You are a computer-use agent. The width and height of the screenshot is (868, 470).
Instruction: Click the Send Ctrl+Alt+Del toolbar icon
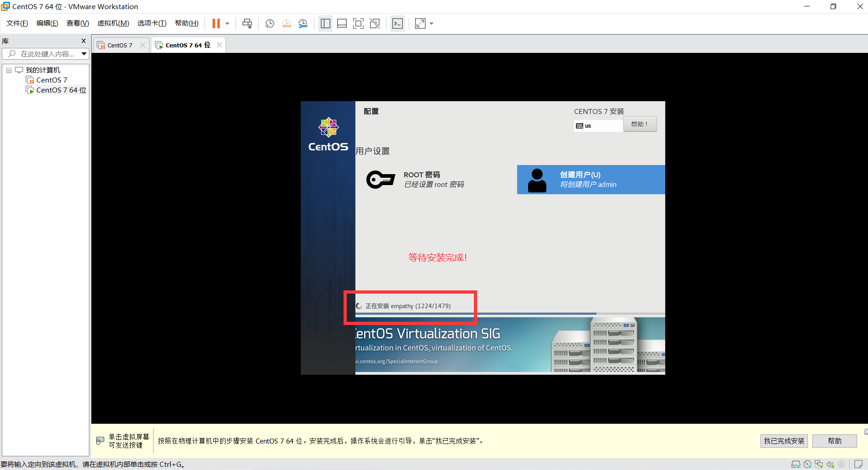click(247, 24)
